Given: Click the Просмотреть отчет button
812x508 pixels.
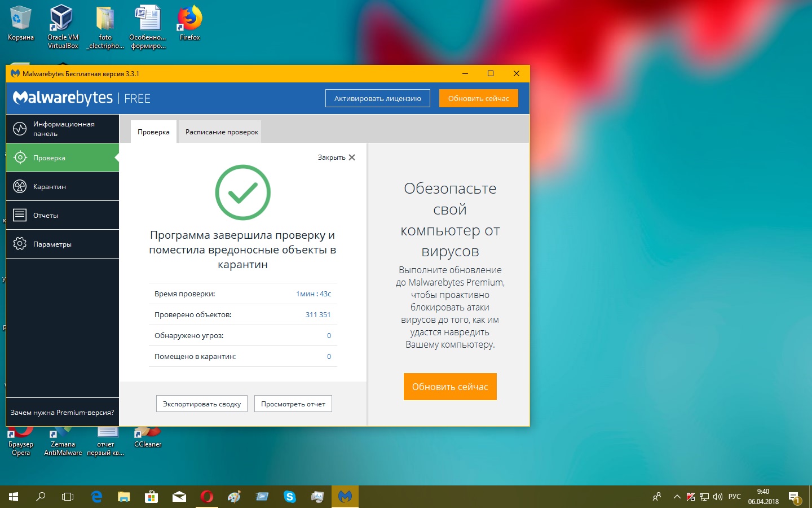Looking at the screenshot, I should click(293, 404).
